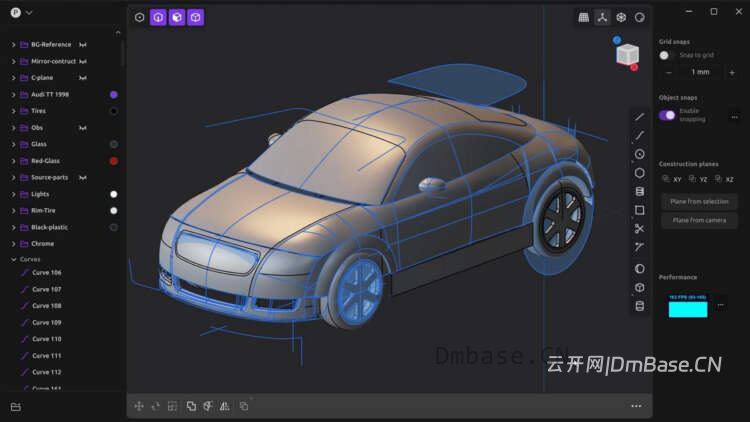Select the scissors Trim tool
The width and height of the screenshot is (750, 422).
(x=640, y=229)
